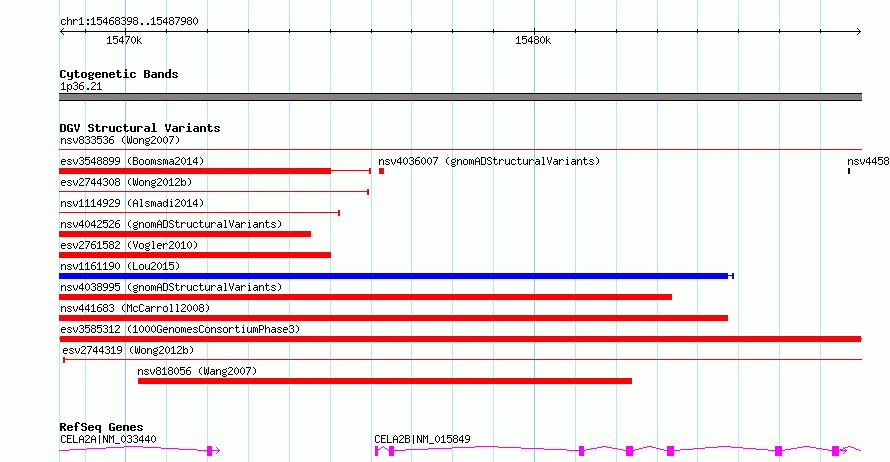Viewport: 890px width, 462px height.
Task: Open variant esv2744319 (Wong2012b) label
Action: pos(128,350)
